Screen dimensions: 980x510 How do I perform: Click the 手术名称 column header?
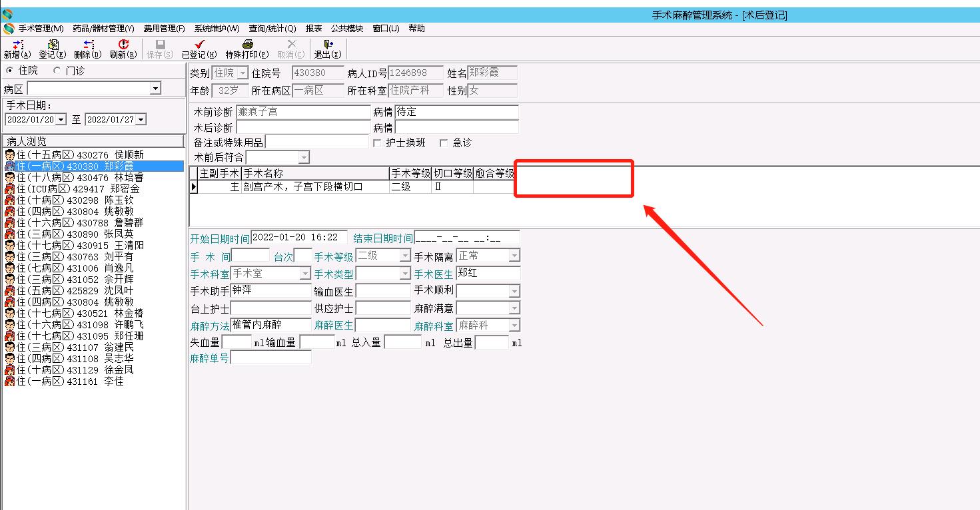(x=314, y=174)
